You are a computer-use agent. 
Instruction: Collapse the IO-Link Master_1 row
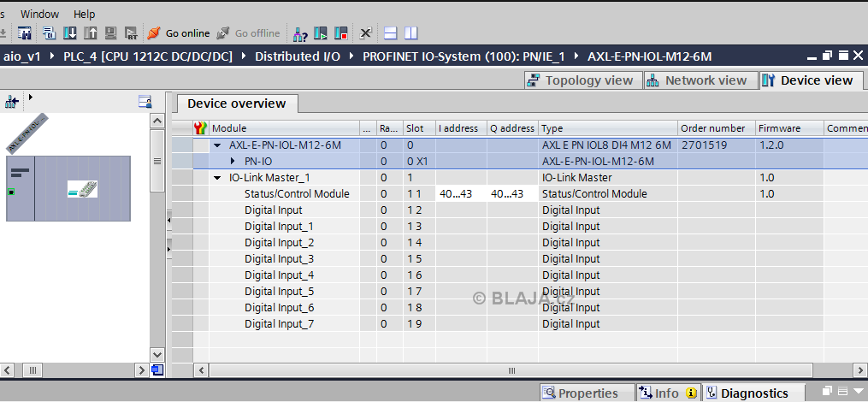pyautogui.click(x=217, y=178)
